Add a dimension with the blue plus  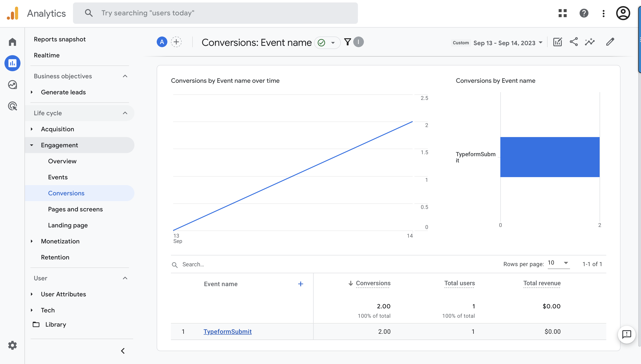point(300,284)
